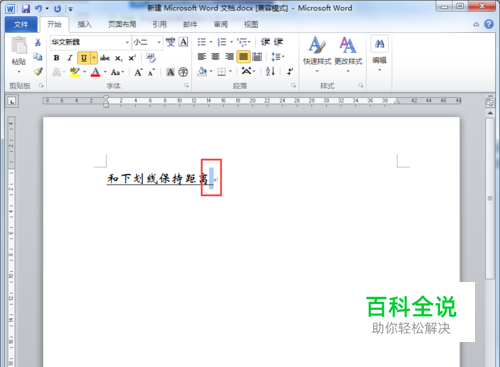
Task: Open the font size dropdown 小二
Action: [x=159, y=42]
